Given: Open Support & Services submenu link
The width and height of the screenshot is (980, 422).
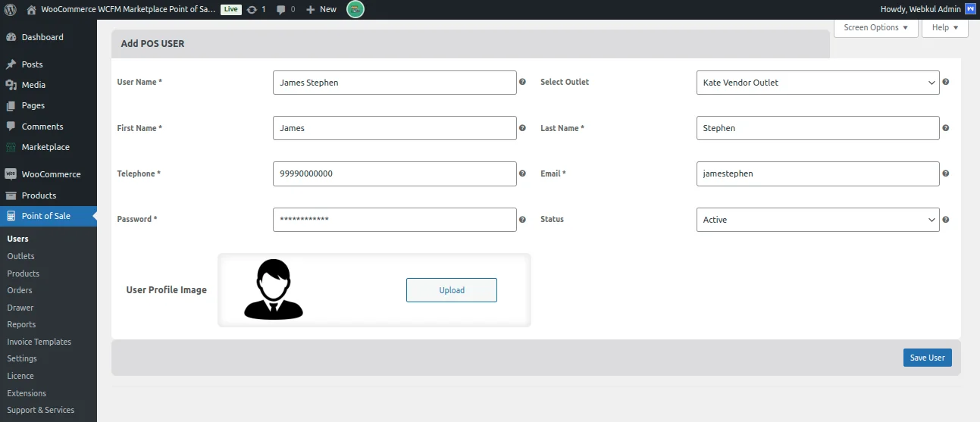Looking at the screenshot, I should (x=41, y=410).
